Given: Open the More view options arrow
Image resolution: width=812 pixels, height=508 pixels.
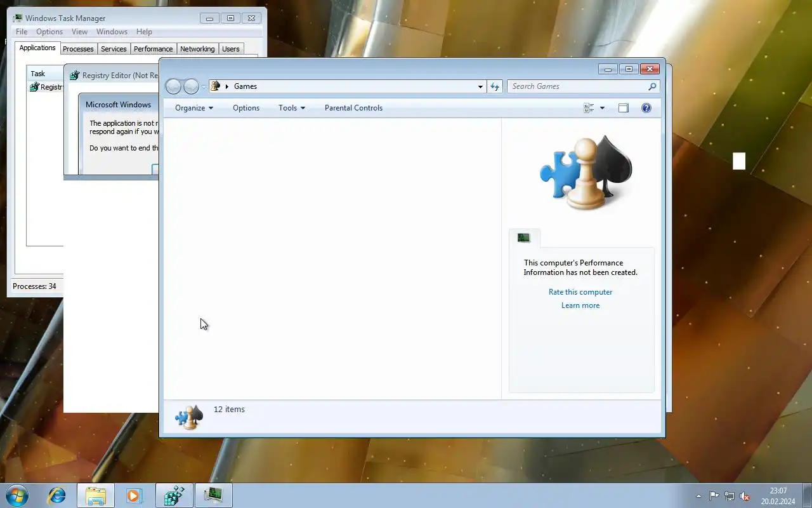Looking at the screenshot, I should 602,108.
